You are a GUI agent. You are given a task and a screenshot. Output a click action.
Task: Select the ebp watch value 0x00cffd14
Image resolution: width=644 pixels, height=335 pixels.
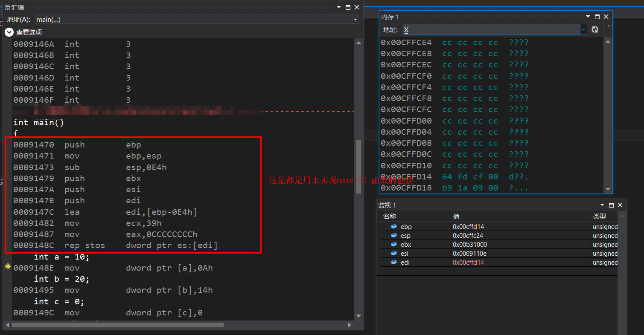468,227
